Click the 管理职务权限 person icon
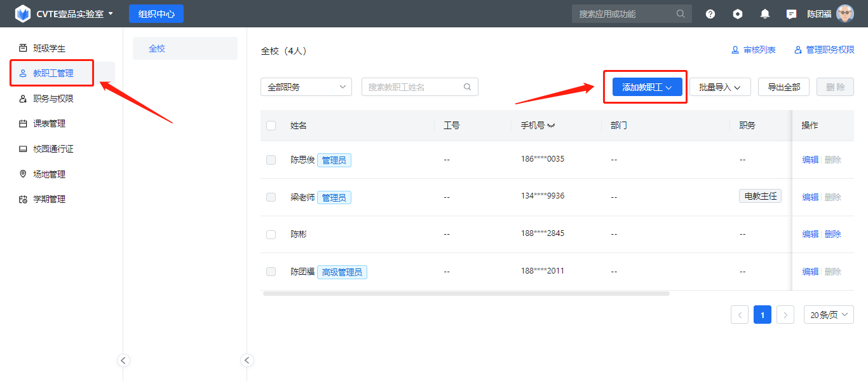Image resolution: width=868 pixels, height=381 pixels. [x=798, y=50]
